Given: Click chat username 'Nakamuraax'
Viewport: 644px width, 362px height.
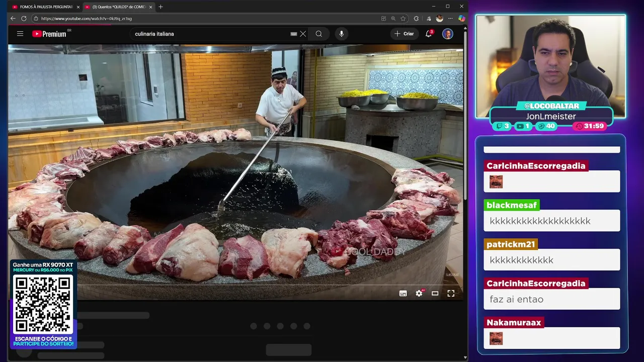Looking at the screenshot, I should (x=514, y=323).
